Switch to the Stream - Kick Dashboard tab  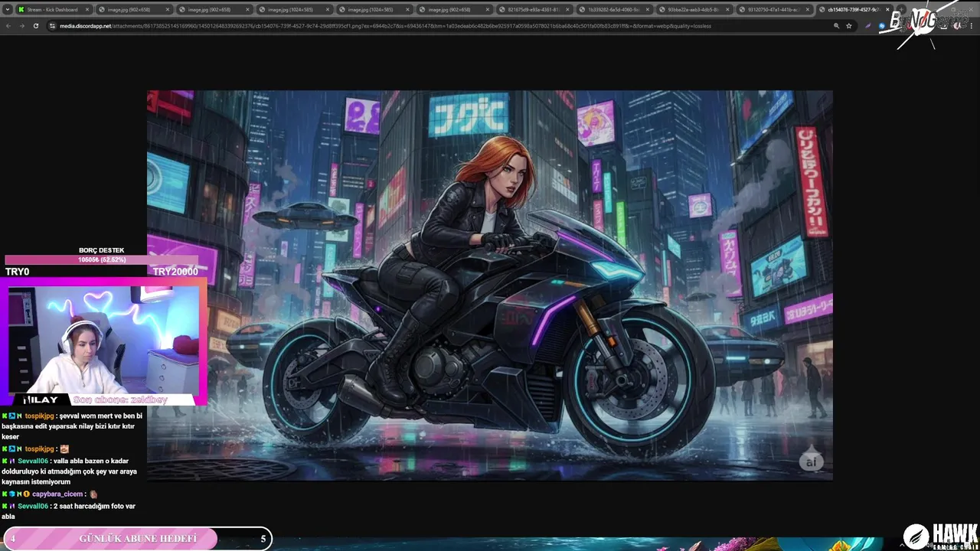[x=54, y=10]
